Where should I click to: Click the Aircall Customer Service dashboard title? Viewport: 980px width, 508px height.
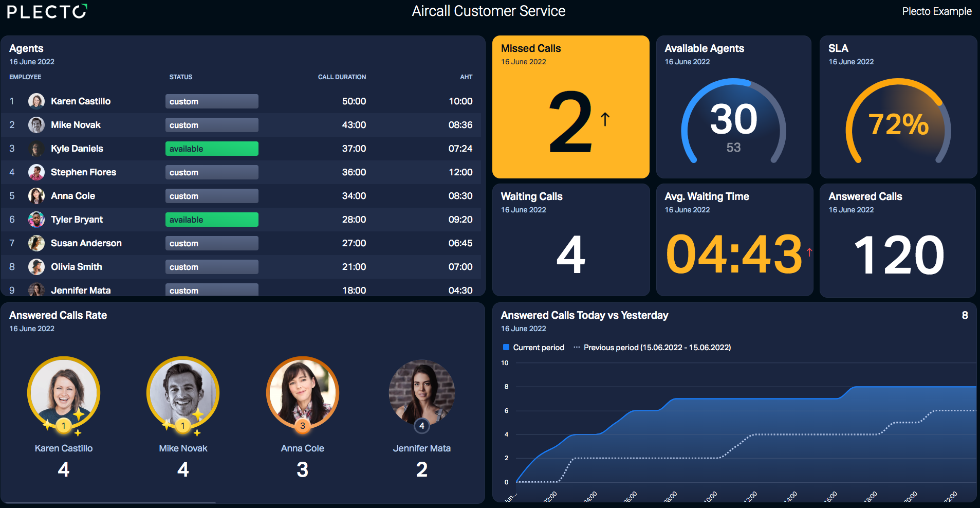pos(489,11)
